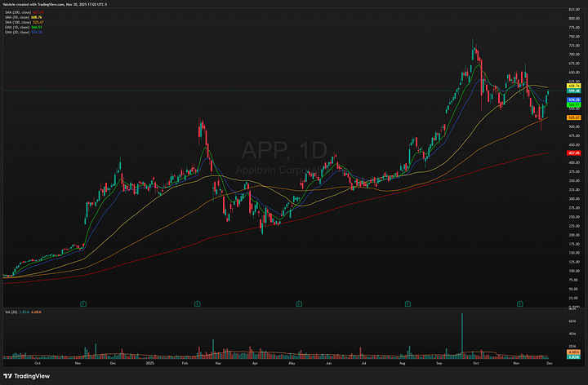588x385 pixels.
Task: Select the EMA (20, close) legend entry
Action: point(23,32)
